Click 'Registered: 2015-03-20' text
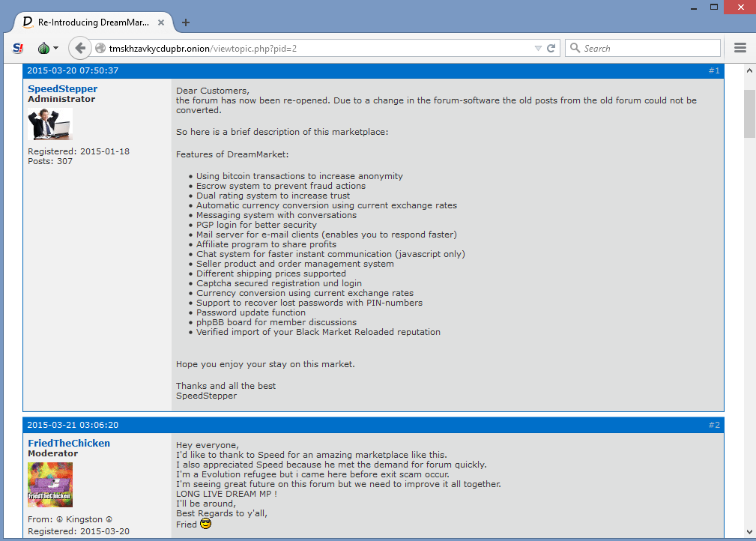Image resolution: width=756 pixels, height=541 pixels. click(x=79, y=531)
